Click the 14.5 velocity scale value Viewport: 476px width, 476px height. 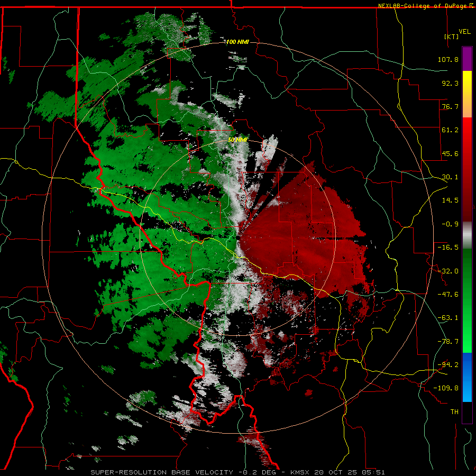[450, 200]
